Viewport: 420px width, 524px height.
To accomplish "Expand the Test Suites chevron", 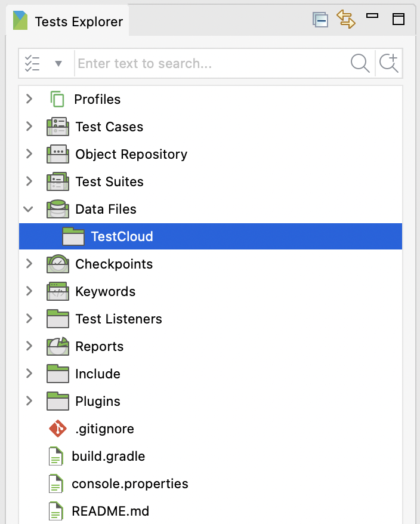I will pos(29,181).
